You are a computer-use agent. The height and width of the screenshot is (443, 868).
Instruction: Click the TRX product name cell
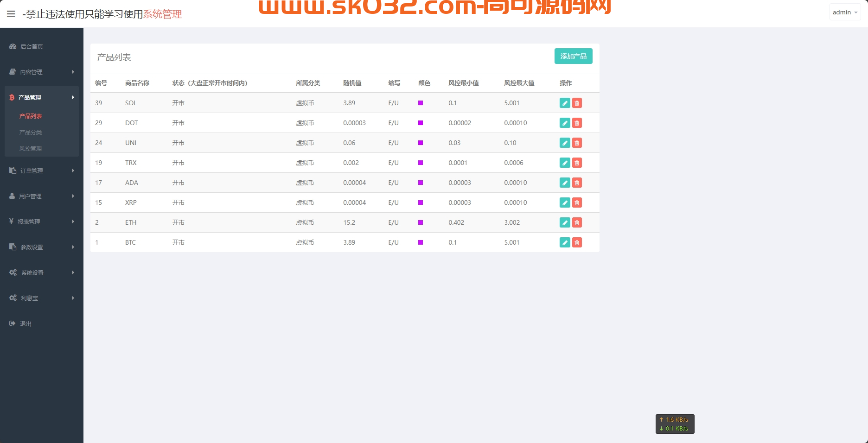pos(131,163)
